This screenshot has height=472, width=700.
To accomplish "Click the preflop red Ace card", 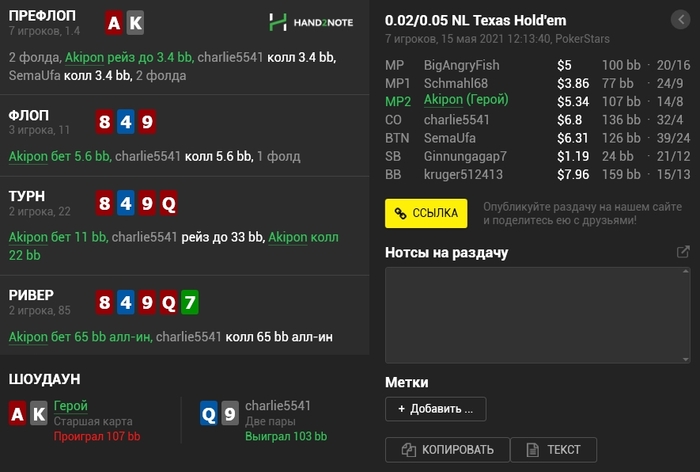I will (x=114, y=24).
